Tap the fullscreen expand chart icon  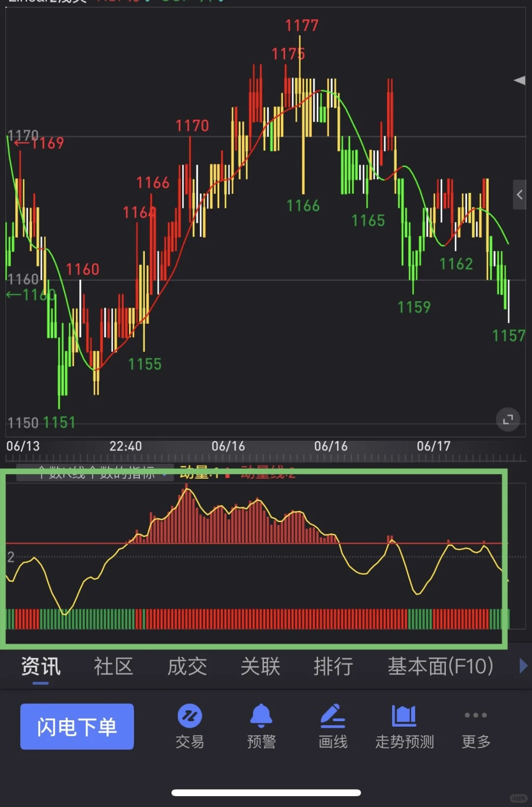pos(508,420)
